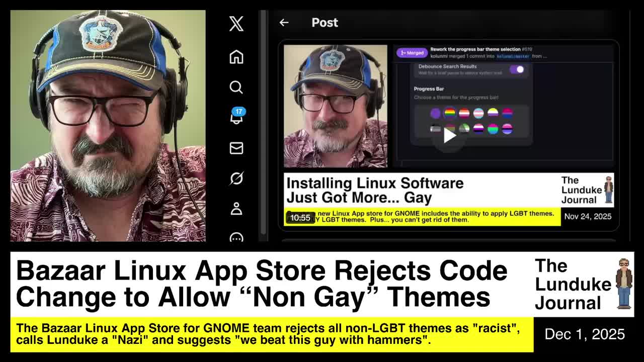
Task: Click the back arrow beside Post
Action: click(x=284, y=23)
